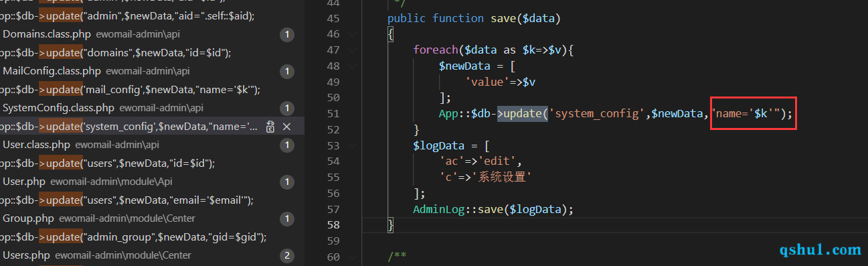Click the 'ac'=>'edit' code line
This screenshot has height=266, width=868.
pyautogui.click(x=480, y=161)
